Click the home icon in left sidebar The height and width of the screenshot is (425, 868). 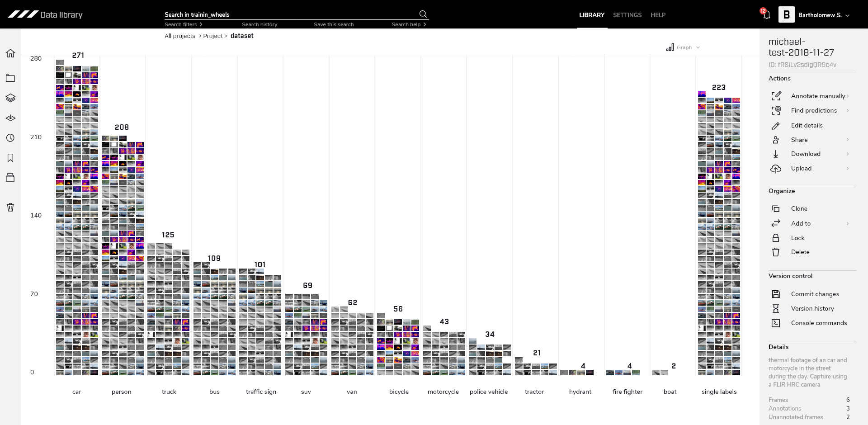(10, 53)
